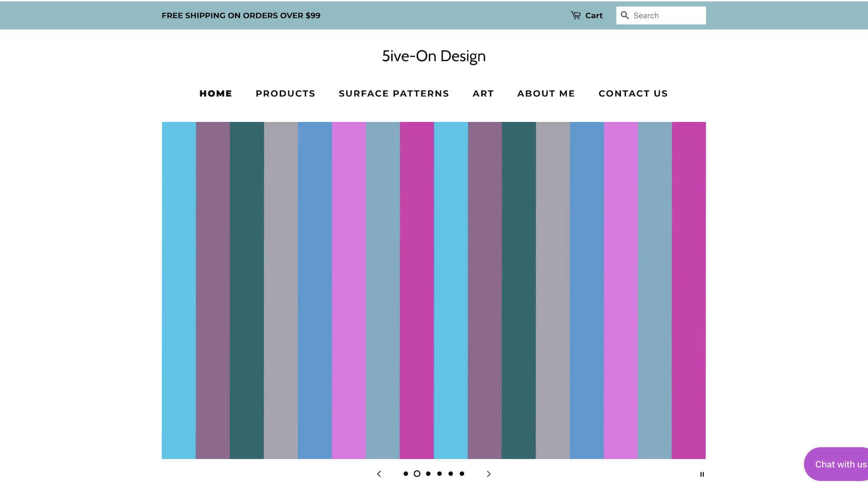Click the search magnifier icon

click(x=625, y=15)
